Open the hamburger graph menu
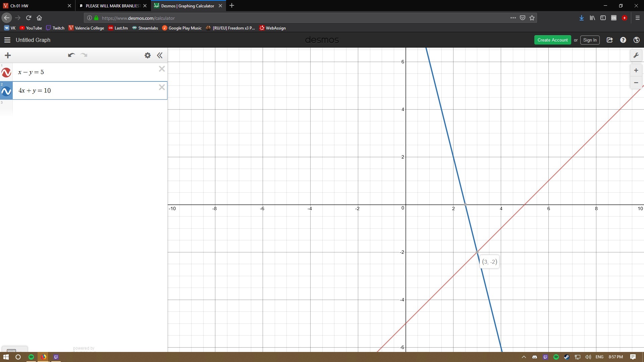This screenshot has width=644, height=362. [x=7, y=40]
